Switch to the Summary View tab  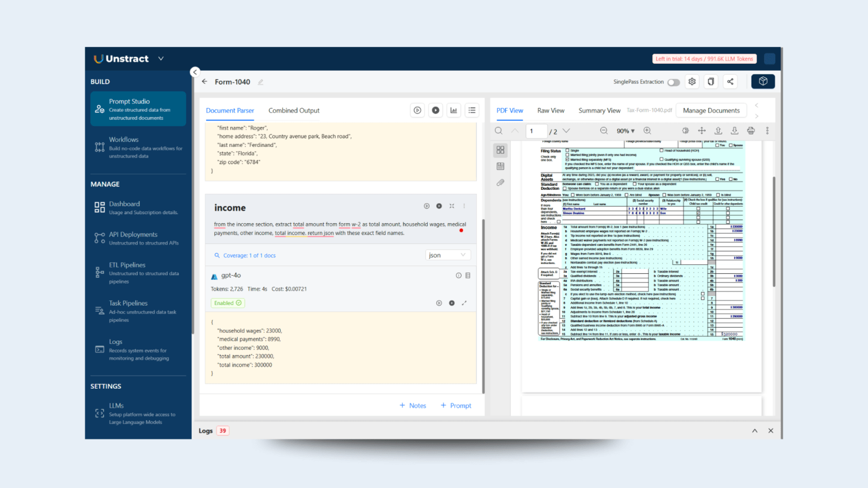point(599,110)
